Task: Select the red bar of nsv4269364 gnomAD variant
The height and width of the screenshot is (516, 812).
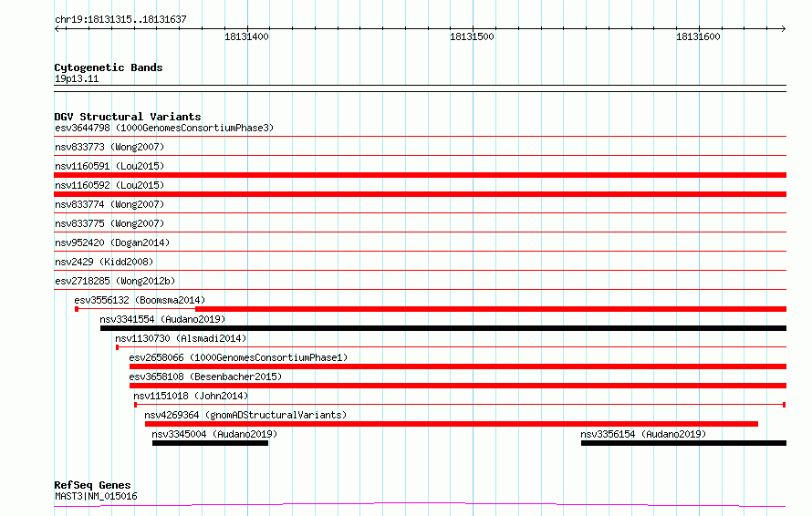Action: [452, 424]
